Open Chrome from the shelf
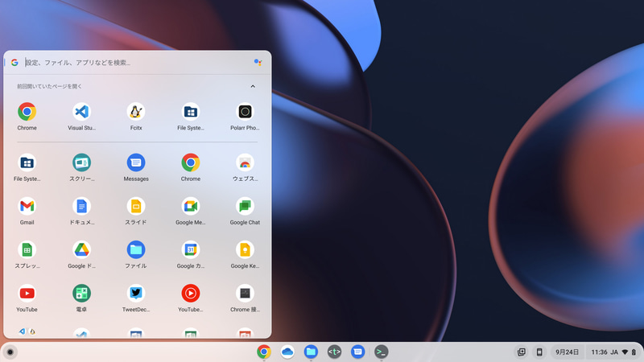The height and width of the screenshot is (362, 644). (264, 352)
